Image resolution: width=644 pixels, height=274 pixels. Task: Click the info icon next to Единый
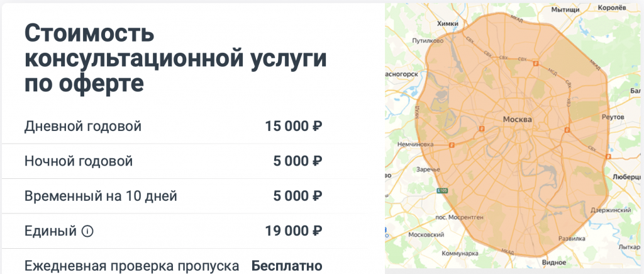pos(87,231)
